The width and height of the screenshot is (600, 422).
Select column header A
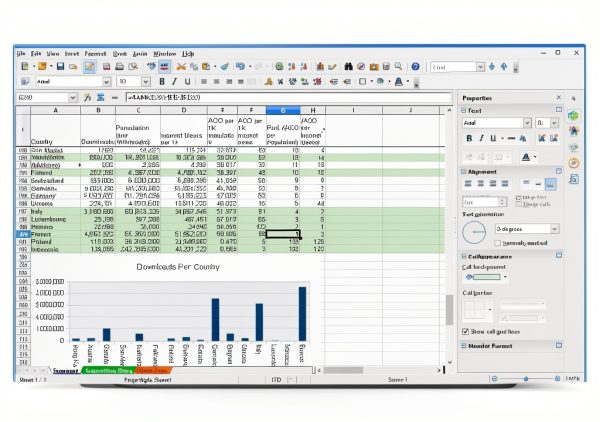(x=55, y=110)
